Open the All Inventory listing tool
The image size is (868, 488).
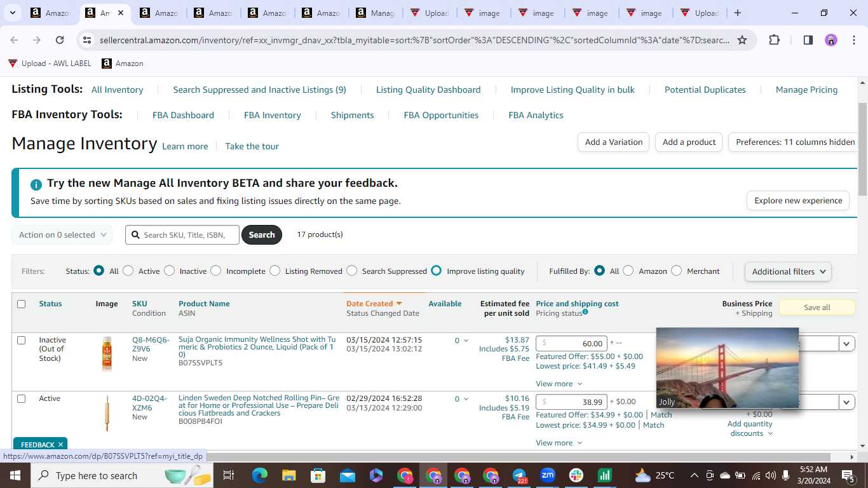click(x=118, y=90)
